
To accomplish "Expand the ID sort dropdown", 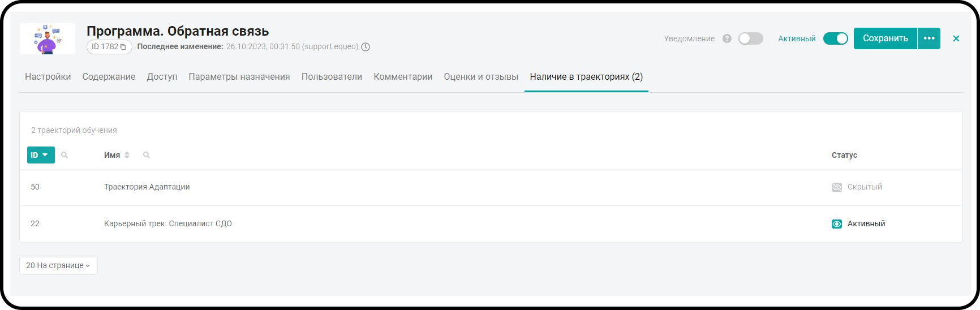I will click(x=41, y=155).
